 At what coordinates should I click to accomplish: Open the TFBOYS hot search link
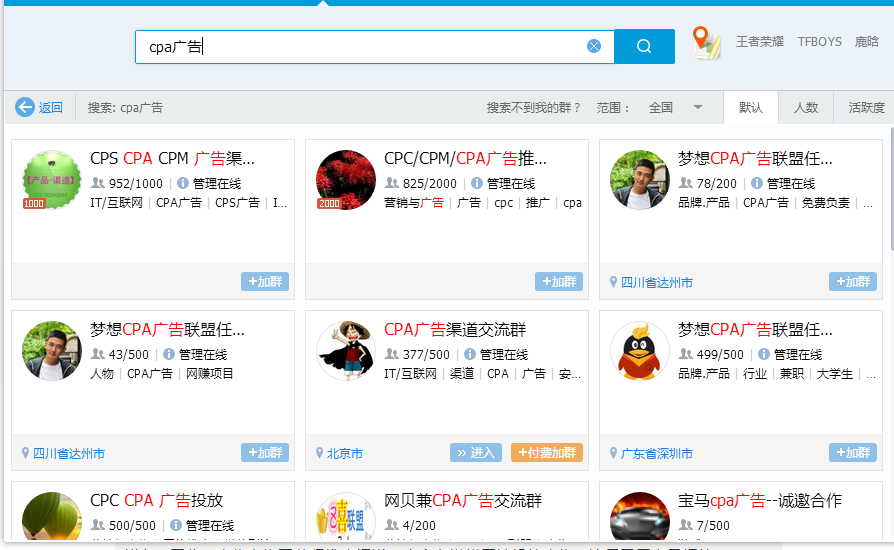point(819,42)
